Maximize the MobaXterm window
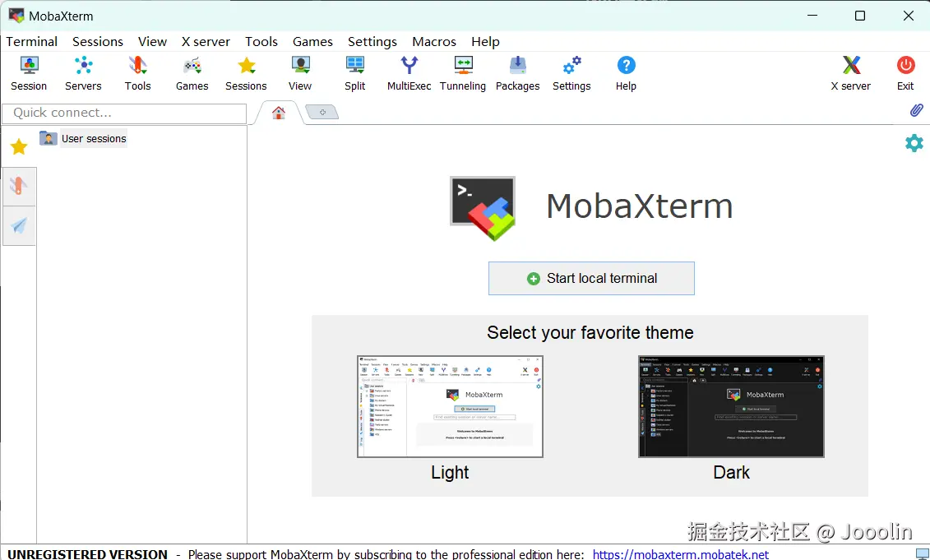Screen dimensions: 930x560 point(860,16)
